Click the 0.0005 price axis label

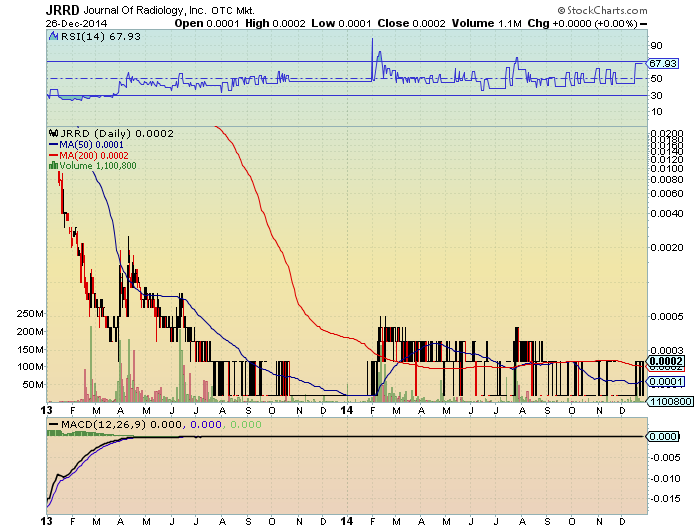(x=667, y=317)
